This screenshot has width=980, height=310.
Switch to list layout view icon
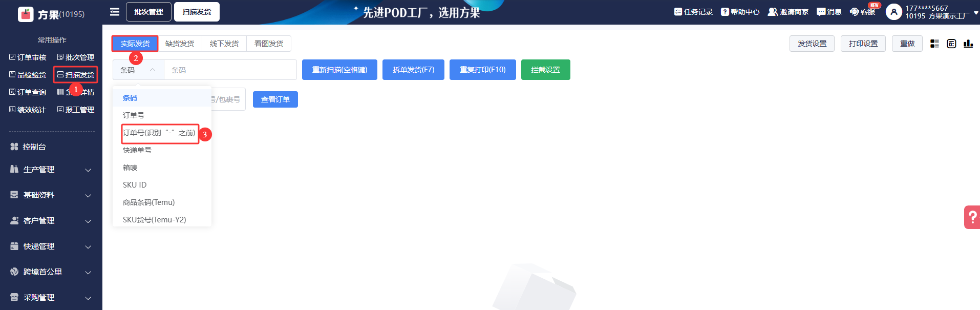pos(934,44)
